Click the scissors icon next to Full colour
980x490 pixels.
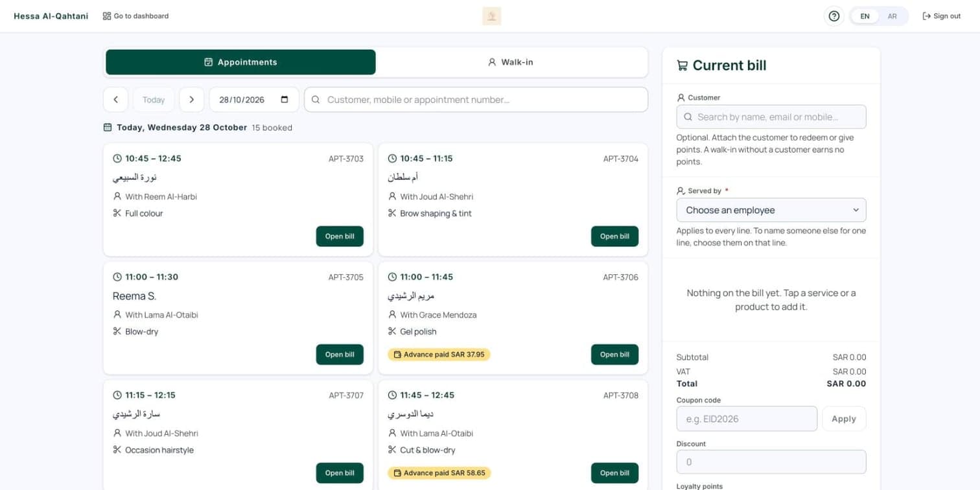pyautogui.click(x=117, y=213)
